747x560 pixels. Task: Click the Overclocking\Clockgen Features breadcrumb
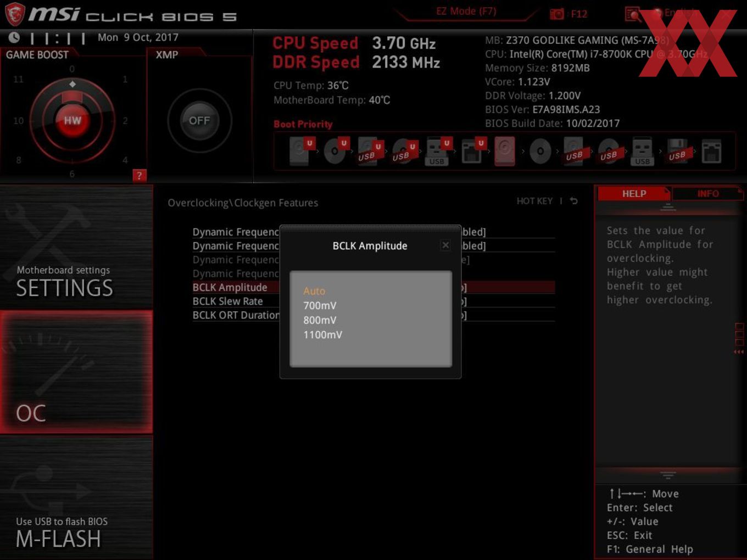[x=243, y=203]
